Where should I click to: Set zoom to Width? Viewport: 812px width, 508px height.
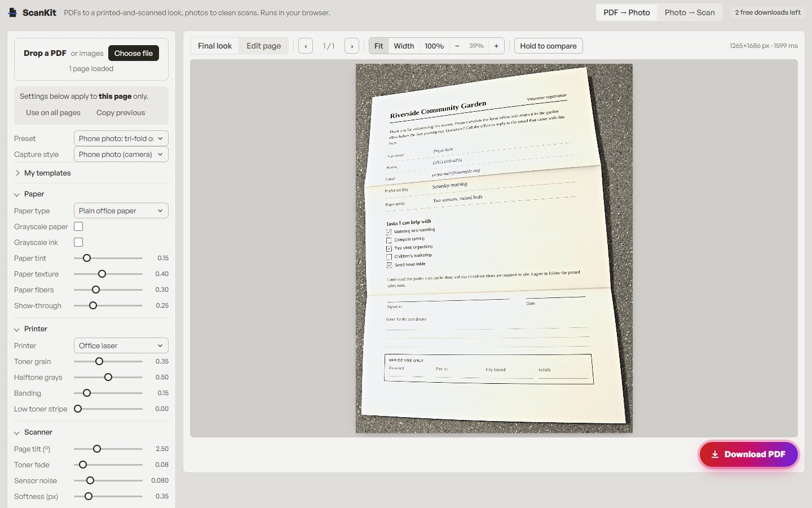(404, 46)
